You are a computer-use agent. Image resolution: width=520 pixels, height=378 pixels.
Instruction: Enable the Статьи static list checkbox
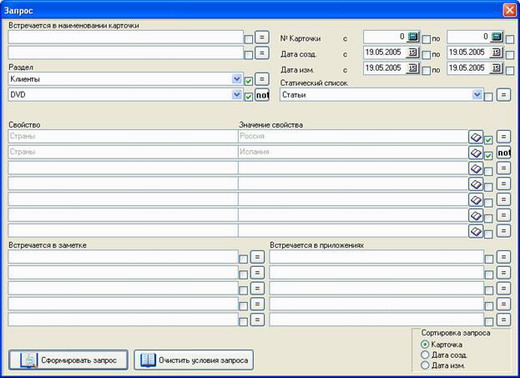click(488, 97)
